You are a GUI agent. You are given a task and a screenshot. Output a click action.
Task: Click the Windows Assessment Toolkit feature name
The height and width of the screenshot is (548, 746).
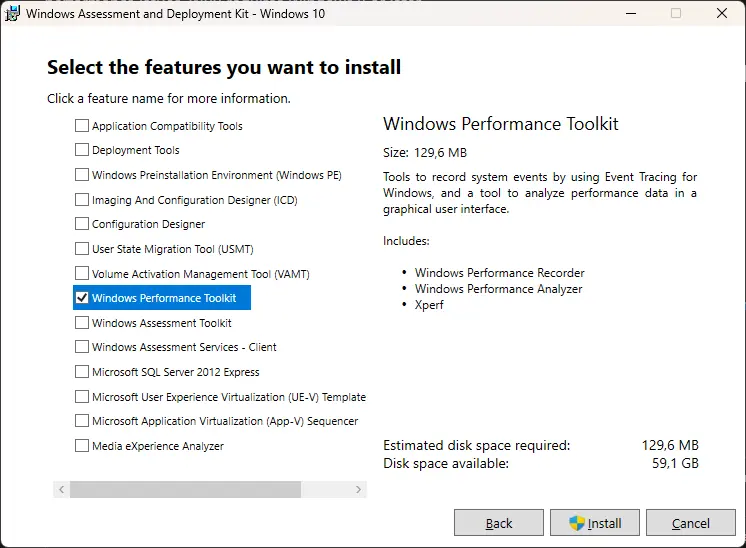pyautogui.click(x=162, y=323)
